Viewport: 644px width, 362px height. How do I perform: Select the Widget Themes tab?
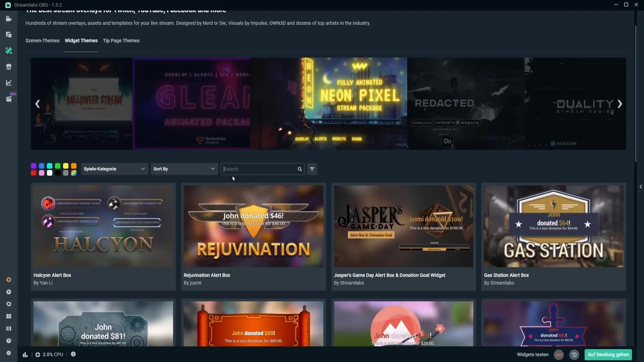pos(81,41)
